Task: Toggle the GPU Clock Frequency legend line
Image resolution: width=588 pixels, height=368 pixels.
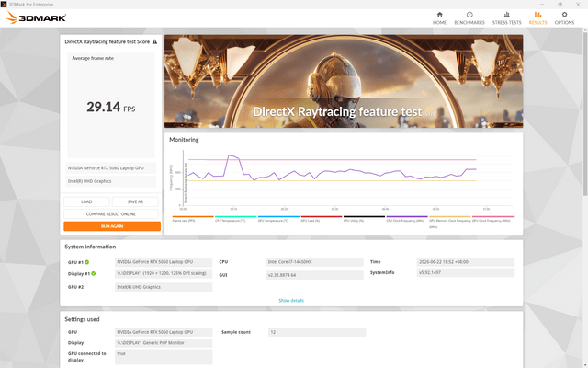Action: pos(493,219)
